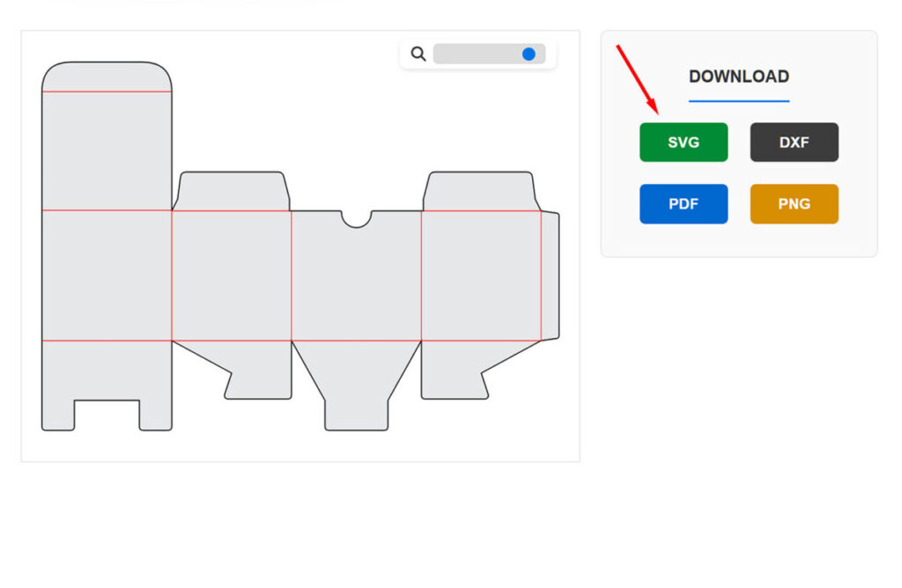
Task: Download the dieline as DXF
Action: pyautogui.click(x=794, y=143)
